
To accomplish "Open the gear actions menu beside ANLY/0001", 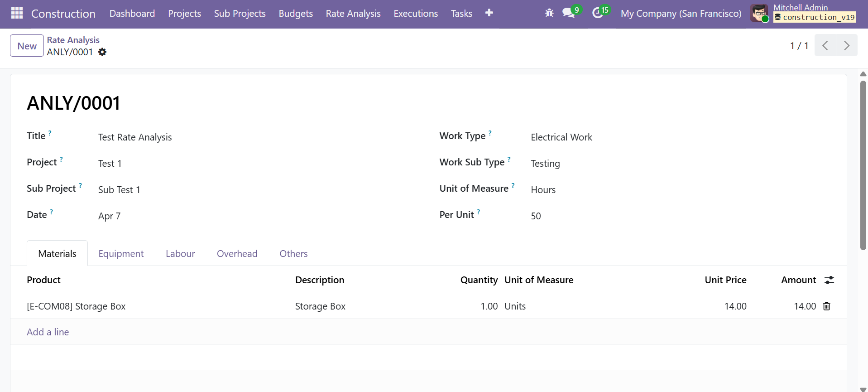I will click(x=102, y=52).
